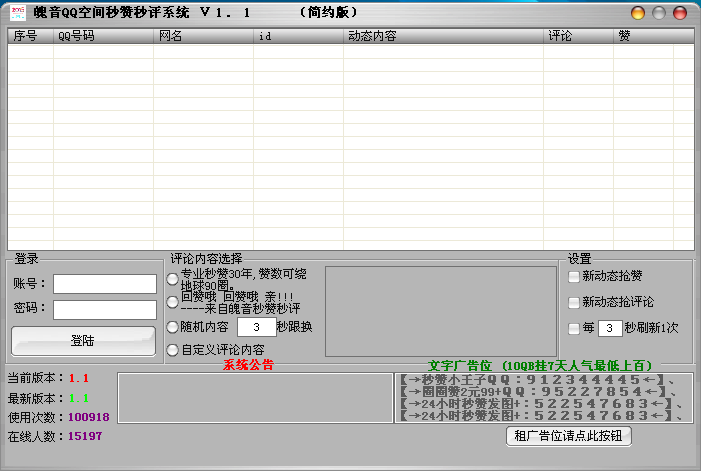Toggle the auto-refresh every N seconds checkbox
The height and width of the screenshot is (471, 701).
coord(574,328)
